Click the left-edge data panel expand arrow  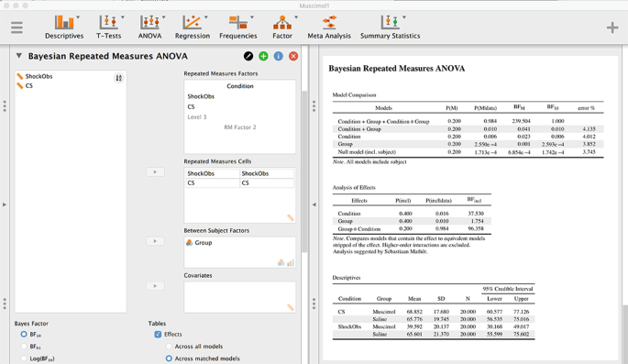[x=5, y=204]
